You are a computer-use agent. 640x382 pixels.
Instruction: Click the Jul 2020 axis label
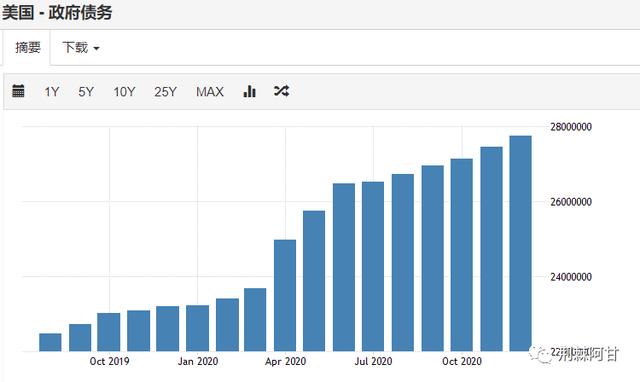click(x=373, y=361)
